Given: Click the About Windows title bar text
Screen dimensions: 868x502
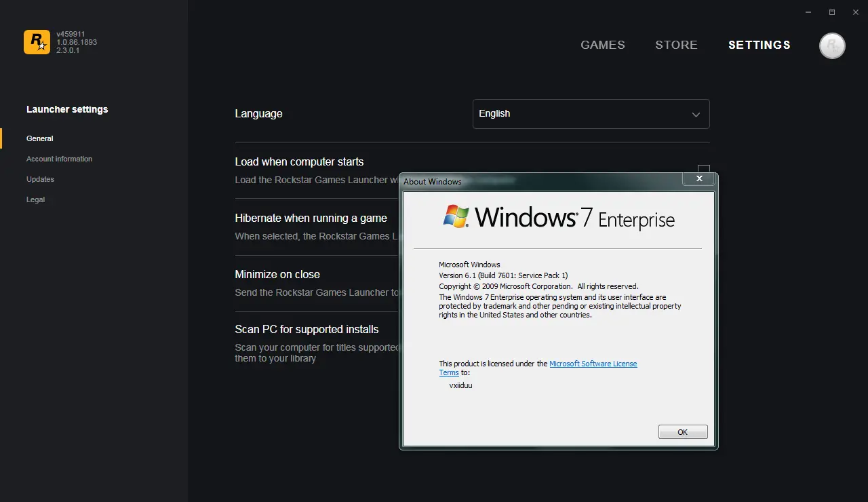Looking at the screenshot, I should (x=433, y=182).
